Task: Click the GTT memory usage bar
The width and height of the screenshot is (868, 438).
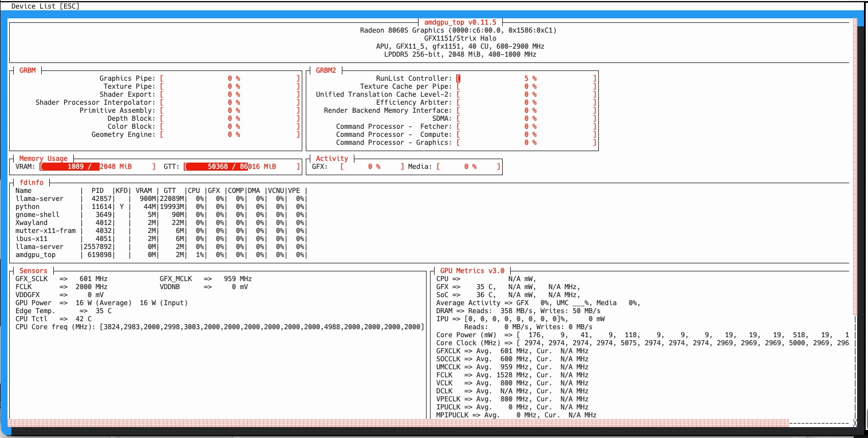Action: 242,167
